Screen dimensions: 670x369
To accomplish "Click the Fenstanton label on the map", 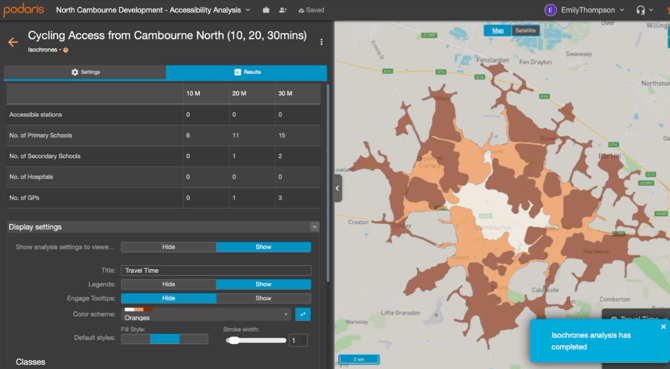I will (493, 60).
